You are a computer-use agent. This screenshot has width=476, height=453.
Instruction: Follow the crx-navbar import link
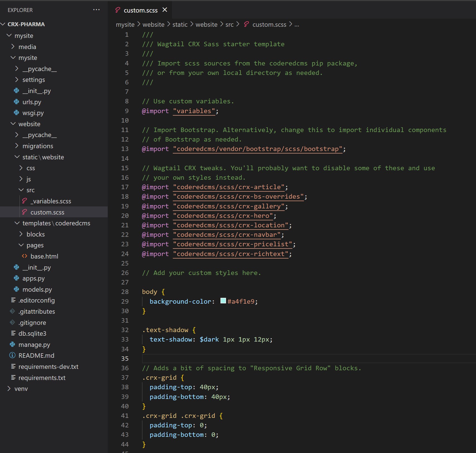coord(227,235)
